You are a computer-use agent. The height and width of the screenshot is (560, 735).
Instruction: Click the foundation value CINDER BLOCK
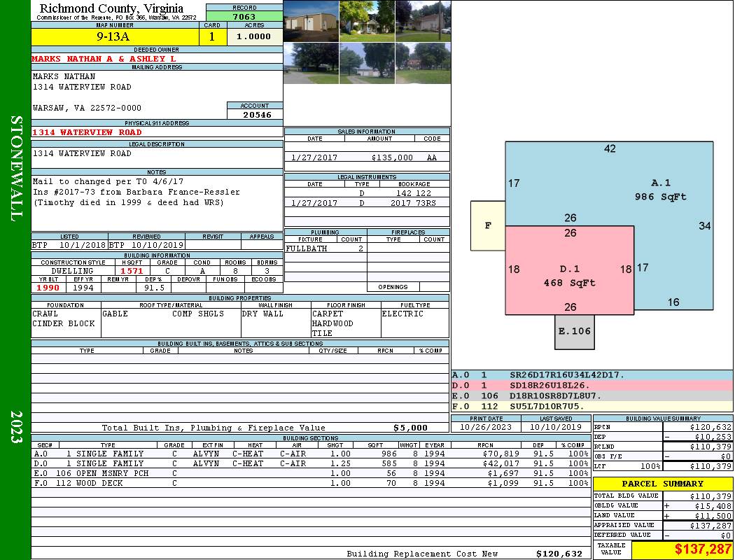tap(63, 323)
